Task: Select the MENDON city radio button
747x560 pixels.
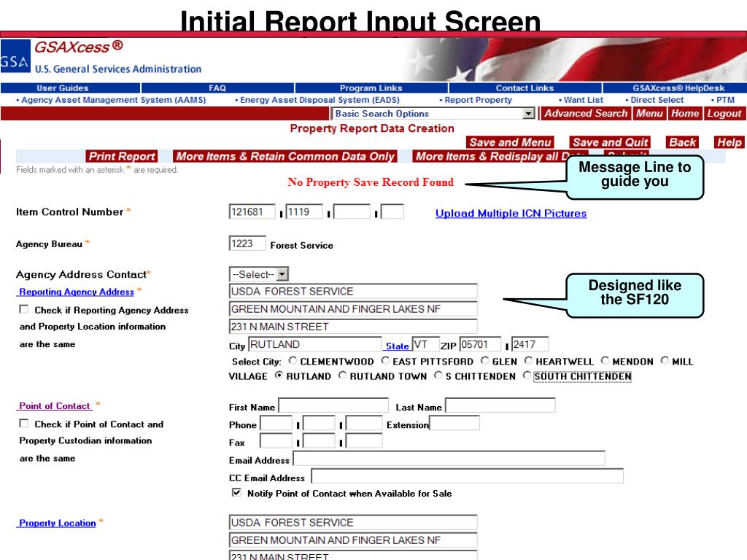Action: click(x=605, y=360)
